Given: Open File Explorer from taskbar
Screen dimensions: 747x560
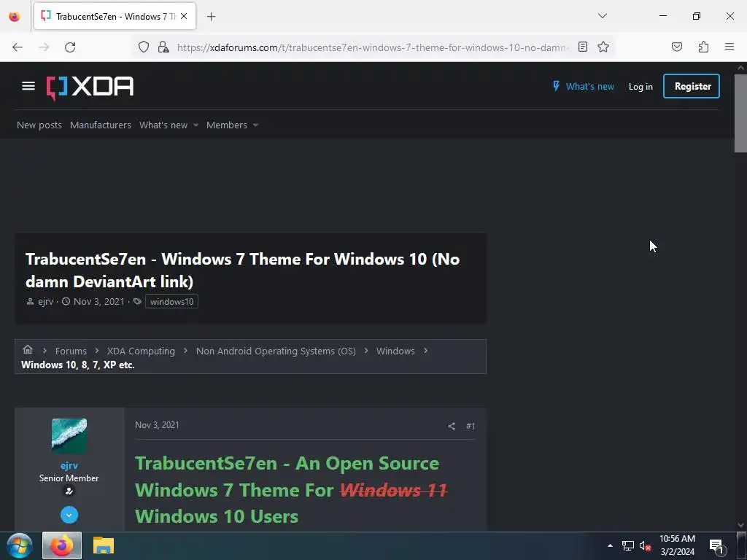Looking at the screenshot, I should click(104, 545).
